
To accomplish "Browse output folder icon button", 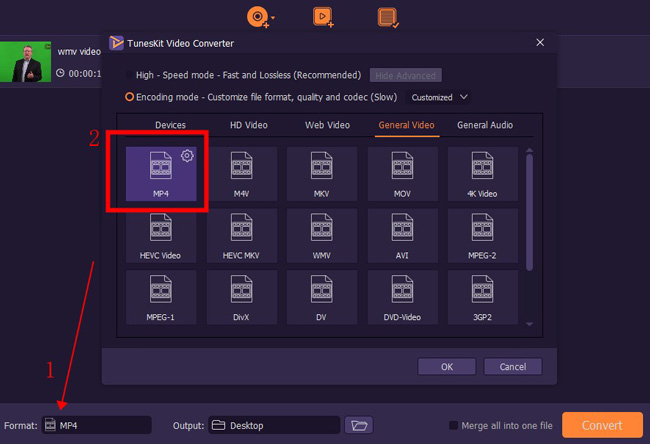I will coord(359,425).
